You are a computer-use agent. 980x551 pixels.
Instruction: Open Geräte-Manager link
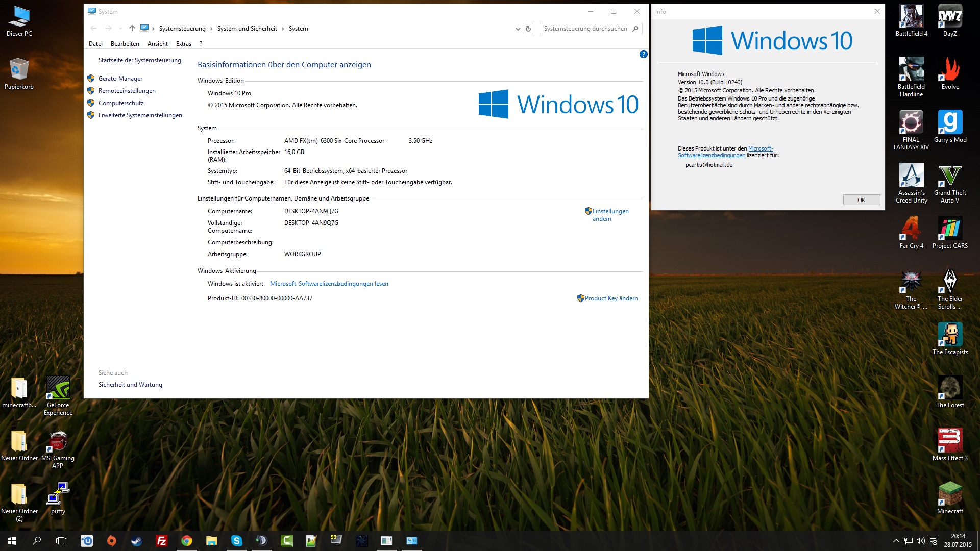(x=120, y=79)
